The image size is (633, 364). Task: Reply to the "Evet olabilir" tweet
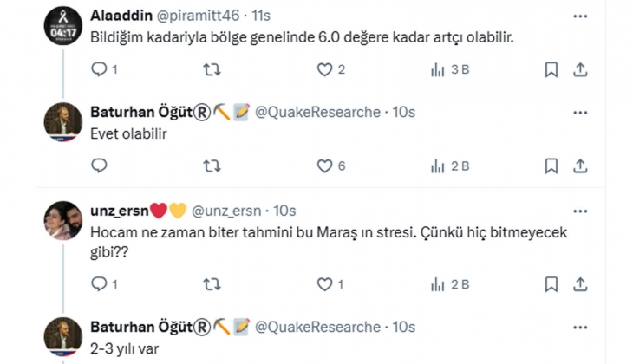click(x=99, y=166)
